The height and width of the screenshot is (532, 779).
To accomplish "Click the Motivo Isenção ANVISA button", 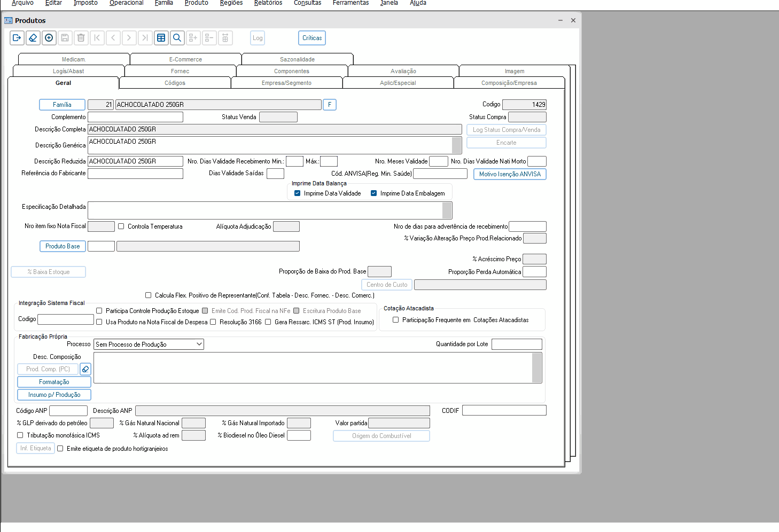I will [x=510, y=174].
